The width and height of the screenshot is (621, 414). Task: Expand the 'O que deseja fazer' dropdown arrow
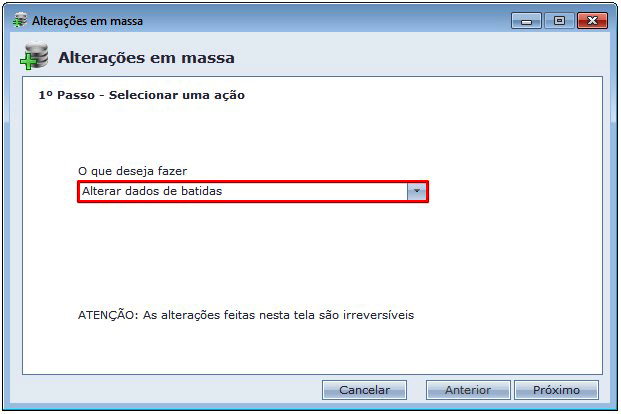click(417, 191)
